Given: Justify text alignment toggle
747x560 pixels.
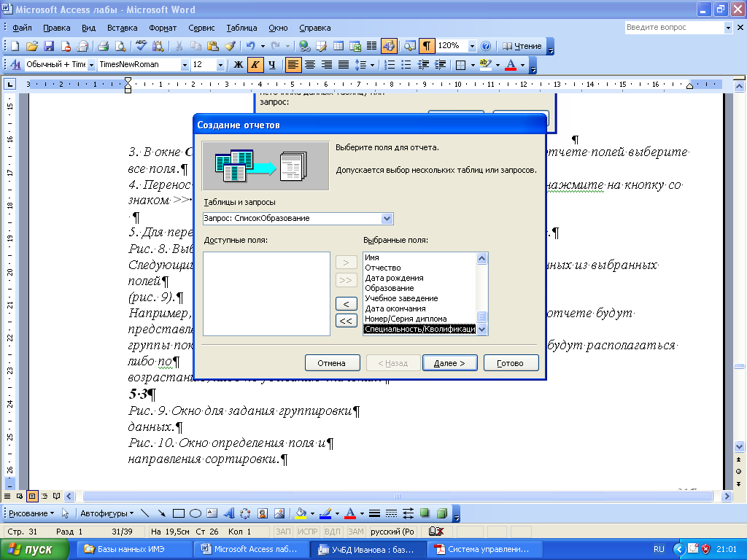Looking at the screenshot, I should point(344,64).
